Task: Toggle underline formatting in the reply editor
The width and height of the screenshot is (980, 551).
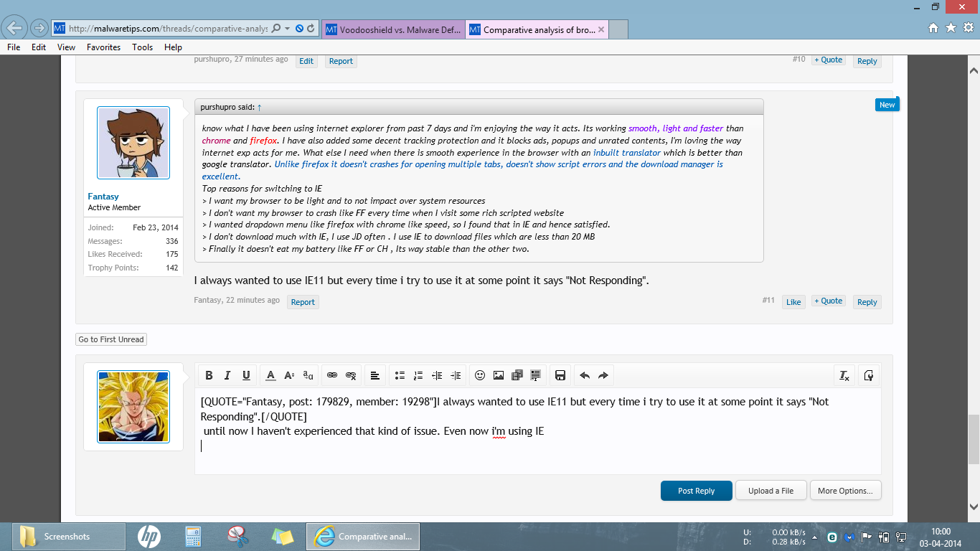Action: pos(246,375)
